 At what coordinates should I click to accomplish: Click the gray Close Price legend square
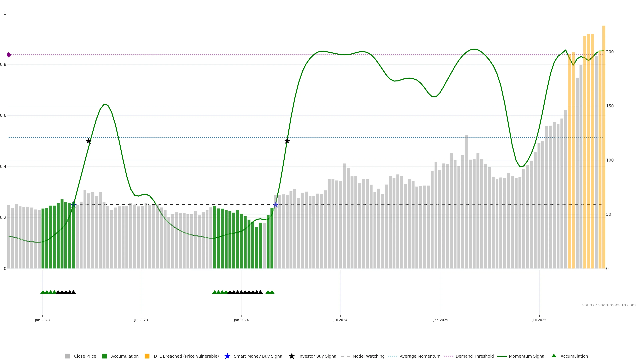pos(67,356)
